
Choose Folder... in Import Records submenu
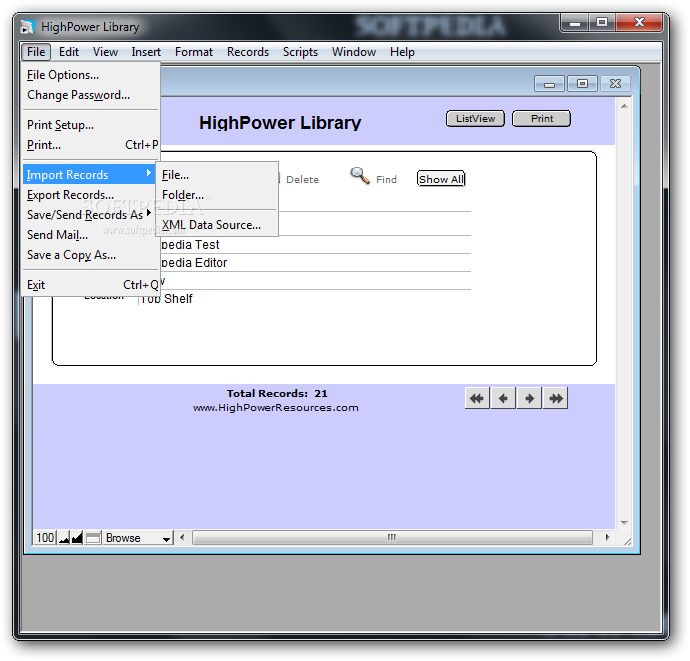217,195
